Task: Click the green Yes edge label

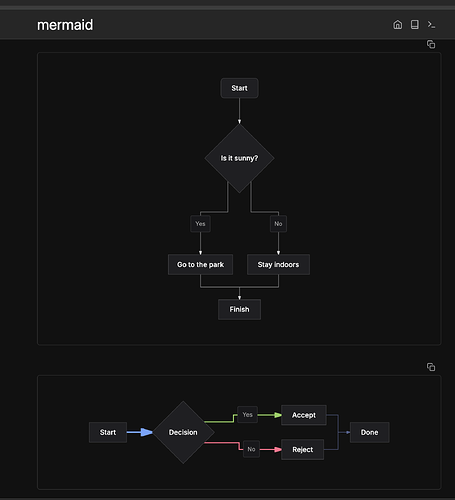Action: point(247,415)
